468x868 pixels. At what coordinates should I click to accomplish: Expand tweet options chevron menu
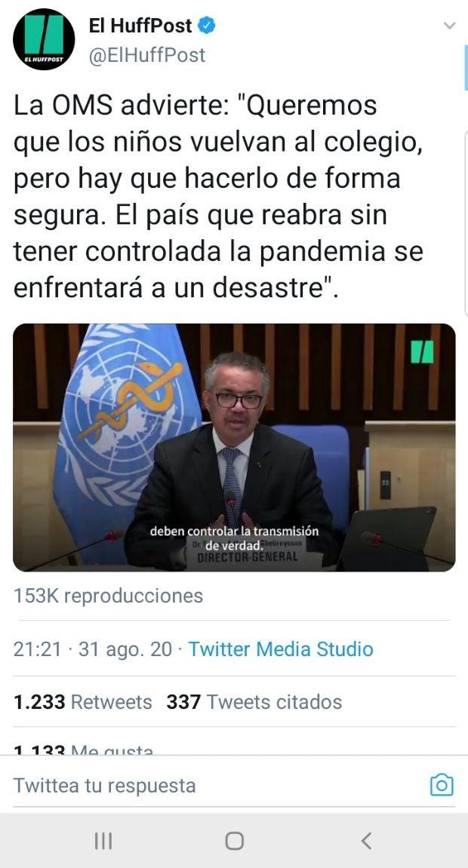click(x=450, y=26)
